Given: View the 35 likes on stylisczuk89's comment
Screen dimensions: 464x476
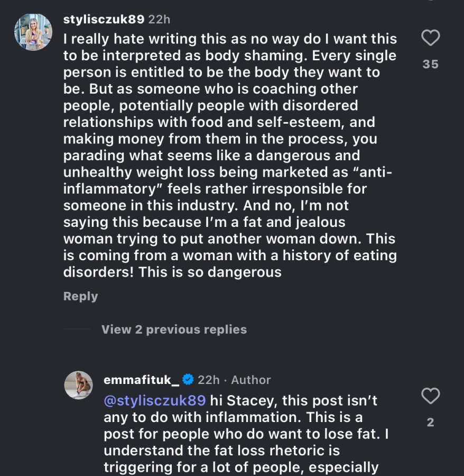Looking at the screenshot, I should [x=430, y=64].
